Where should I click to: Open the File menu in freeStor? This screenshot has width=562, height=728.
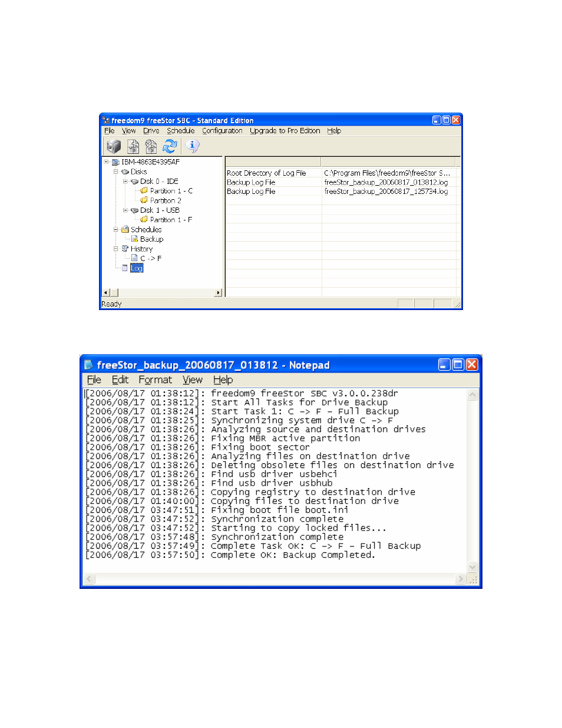[x=110, y=131]
